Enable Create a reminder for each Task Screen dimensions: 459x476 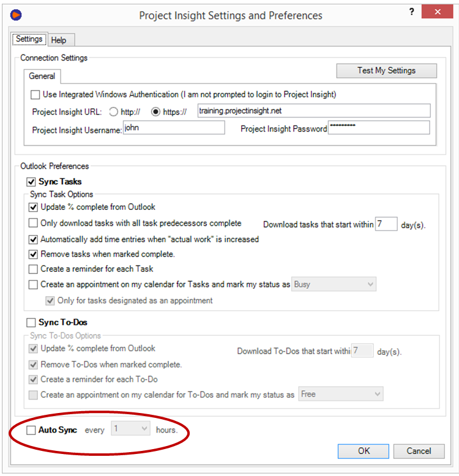[x=33, y=269]
